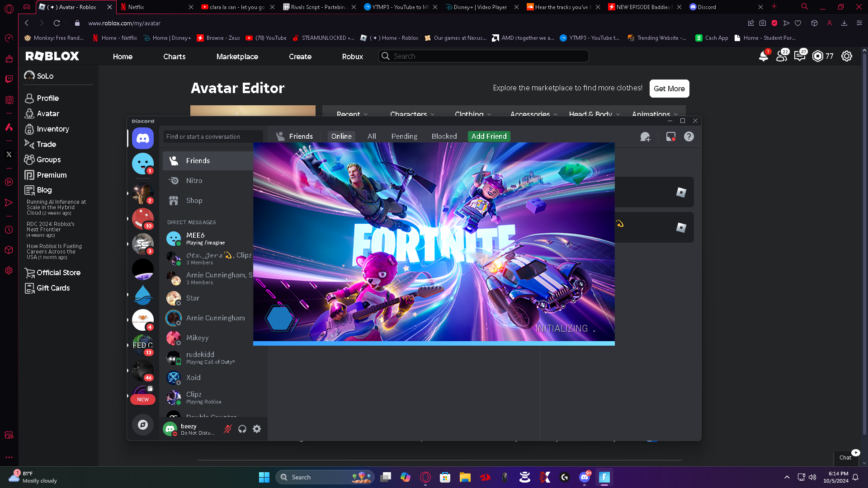Open Discord user settings gear
The height and width of the screenshot is (488, 868).
pos(257,429)
